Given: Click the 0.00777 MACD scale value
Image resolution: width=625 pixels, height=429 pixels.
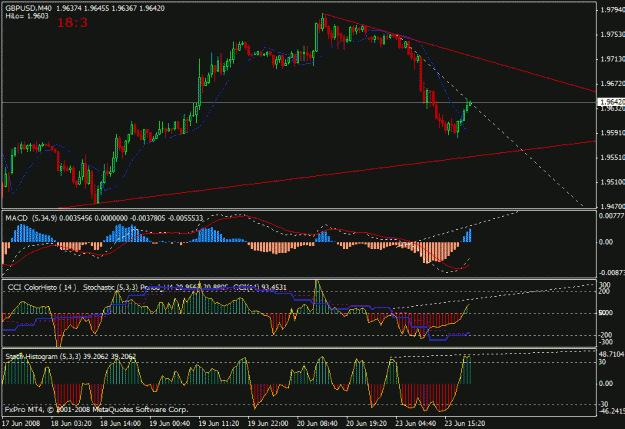Looking at the screenshot, I should point(612,216).
